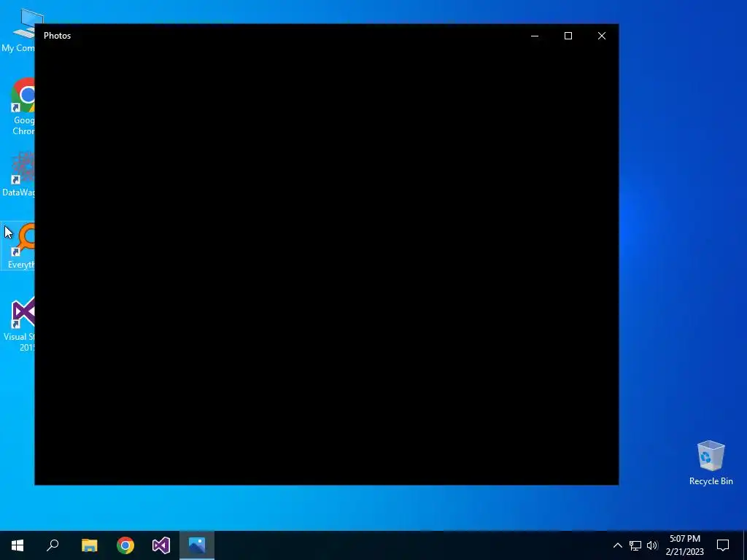Select the Everything search desktop shortcut

tap(18, 246)
